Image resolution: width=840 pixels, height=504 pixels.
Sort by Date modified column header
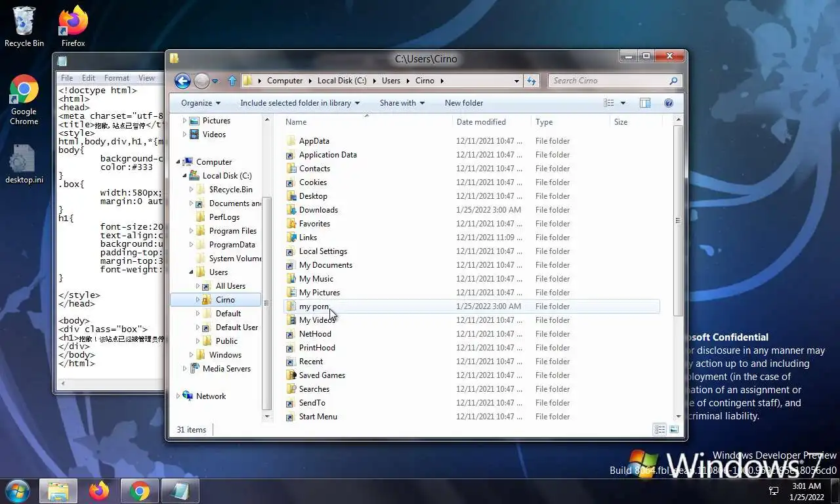pyautogui.click(x=492, y=122)
